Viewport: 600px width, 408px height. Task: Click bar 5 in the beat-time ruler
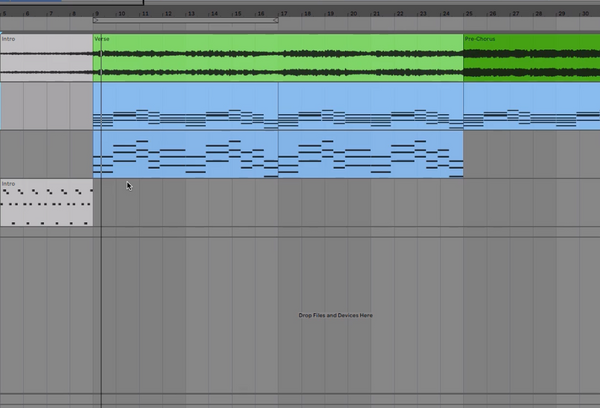click(5, 14)
